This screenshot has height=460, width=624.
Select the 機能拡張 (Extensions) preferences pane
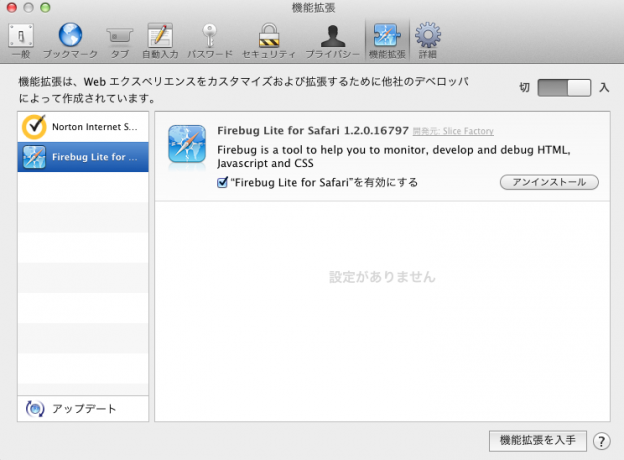[x=387, y=41]
